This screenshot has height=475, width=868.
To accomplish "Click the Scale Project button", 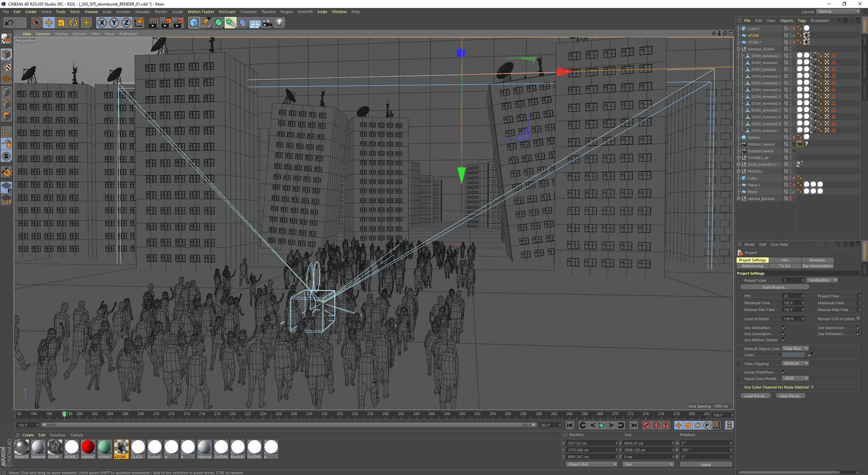I will tap(774, 287).
